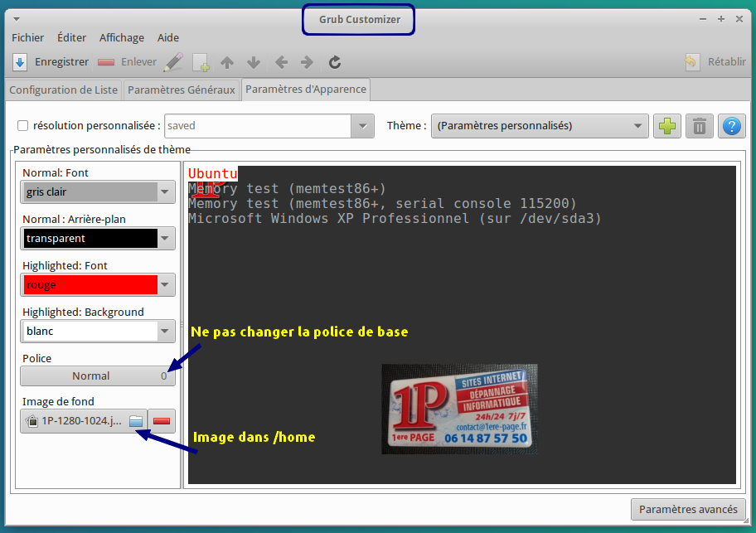Expand the Normal Font color dropdown
The width and height of the screenshot is (756, 533).
point(166,192)
